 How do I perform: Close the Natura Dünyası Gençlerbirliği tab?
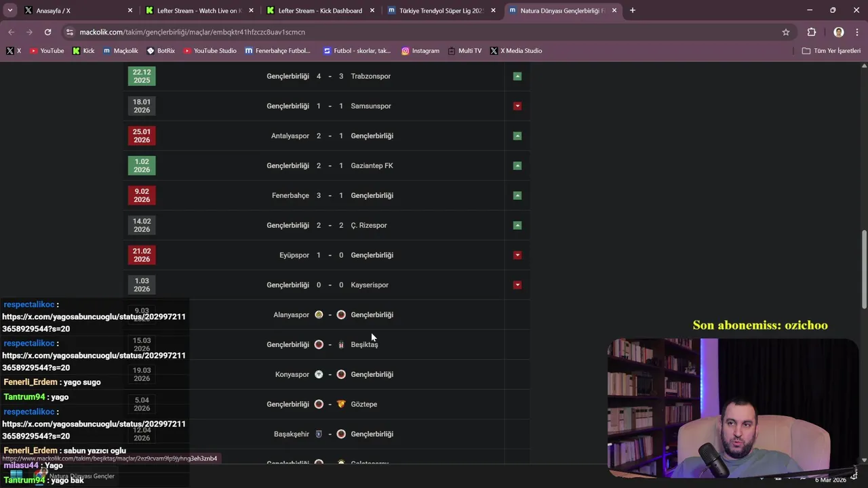coord(614,10)
